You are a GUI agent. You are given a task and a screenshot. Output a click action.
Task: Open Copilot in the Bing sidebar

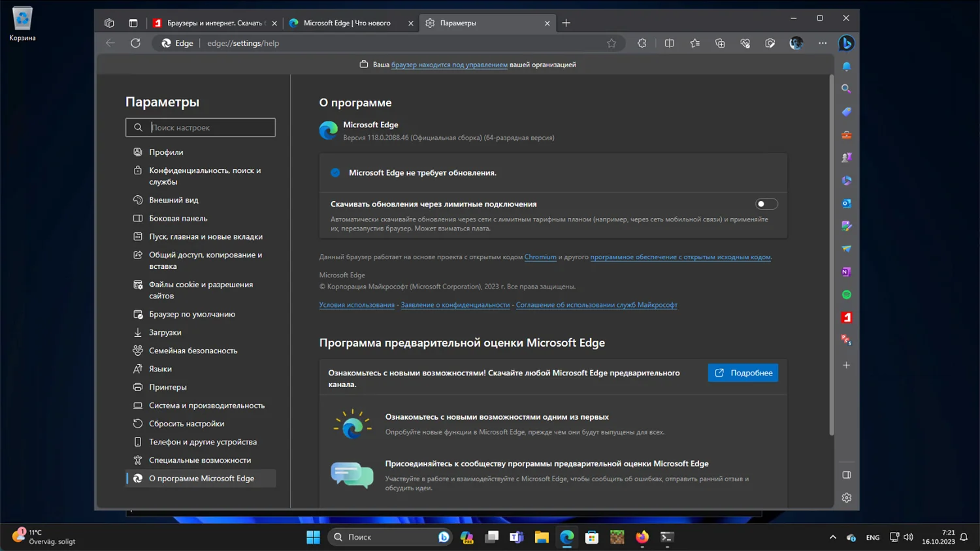[x=846, y=43]
